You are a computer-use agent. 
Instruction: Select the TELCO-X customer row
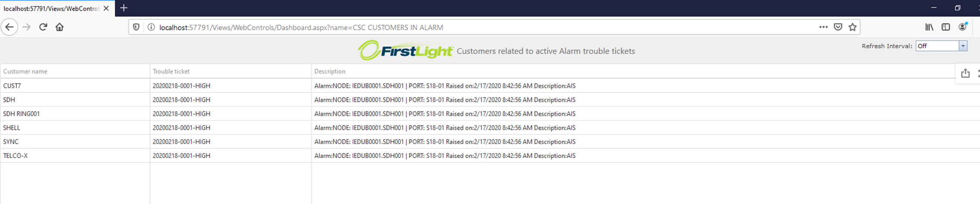(15, 155)
